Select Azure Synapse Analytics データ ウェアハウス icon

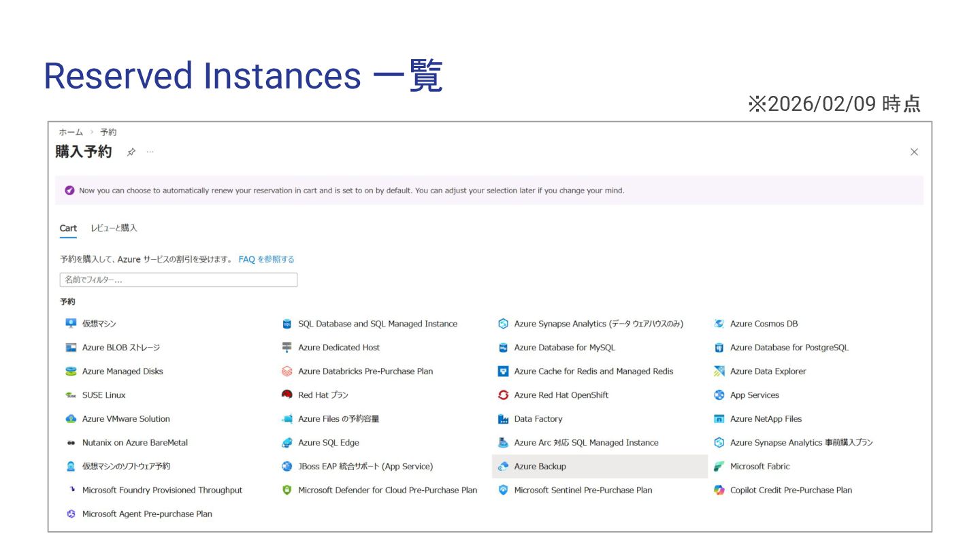click(x=503, y=324)
